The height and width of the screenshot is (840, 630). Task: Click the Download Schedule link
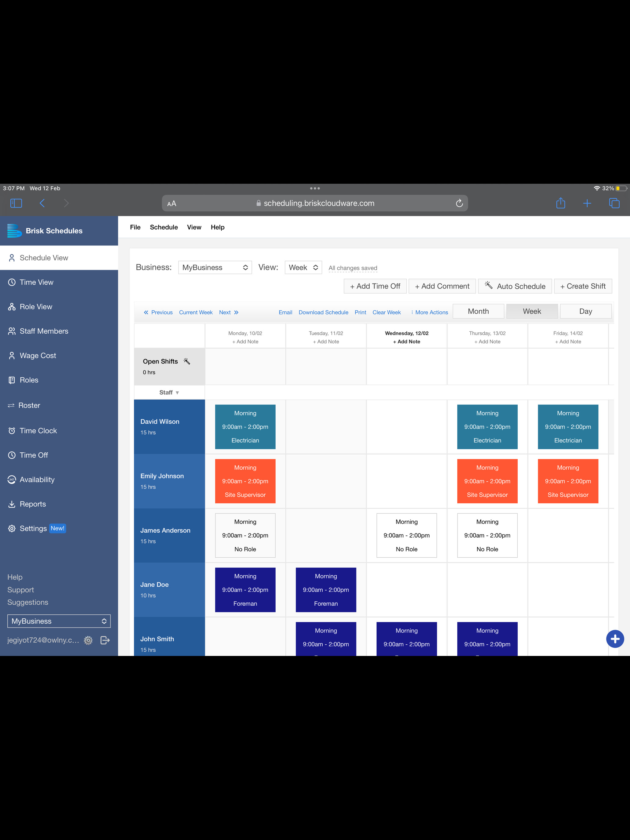tap(323, 312)
